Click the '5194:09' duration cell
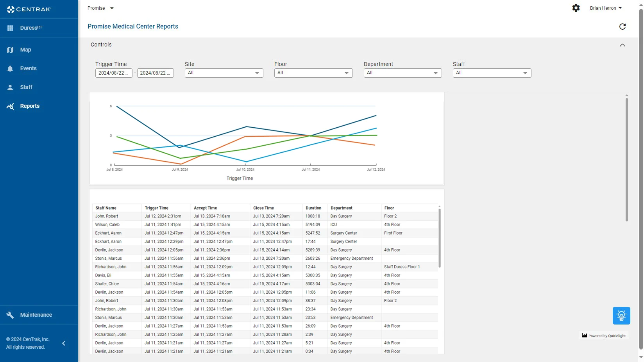This screenshot has width=644, height=362. 313,225
